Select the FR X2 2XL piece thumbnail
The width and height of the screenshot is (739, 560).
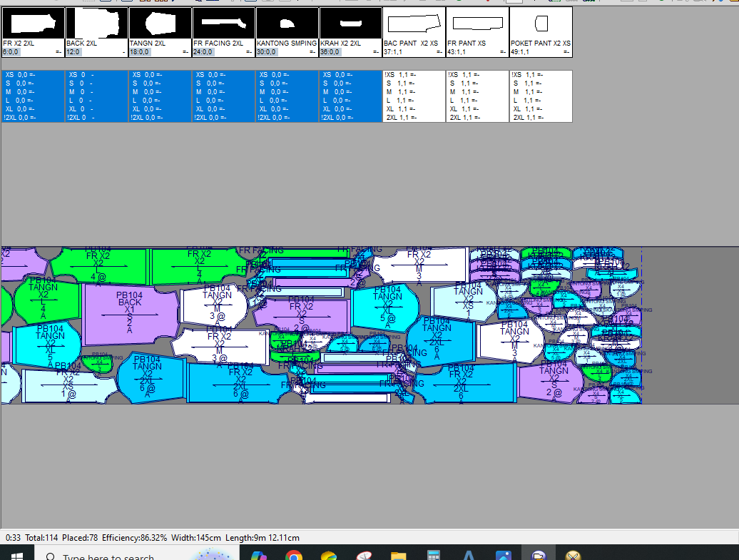click(33, 23)
